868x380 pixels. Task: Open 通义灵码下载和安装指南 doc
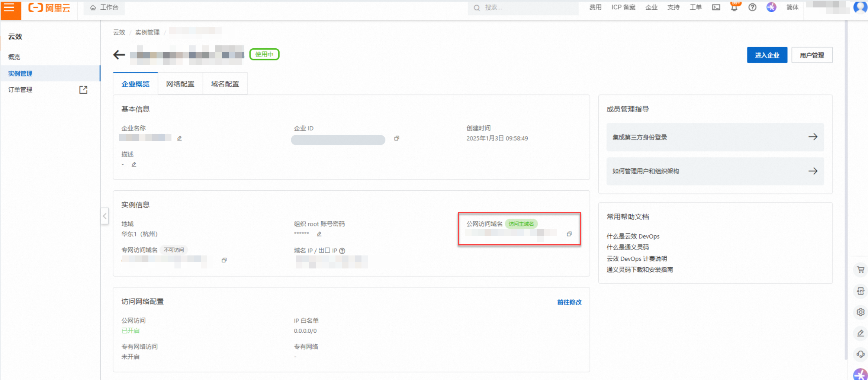(x=640, y=270)
